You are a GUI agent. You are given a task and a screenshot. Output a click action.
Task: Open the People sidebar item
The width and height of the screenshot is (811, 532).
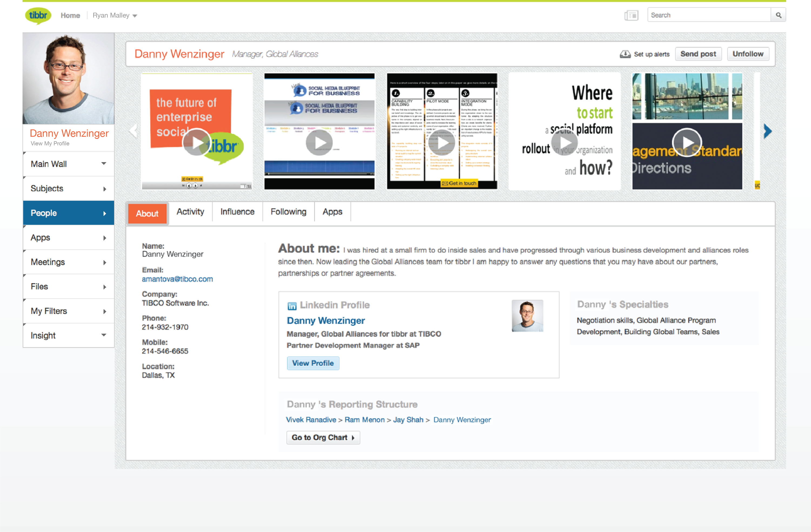68,213
